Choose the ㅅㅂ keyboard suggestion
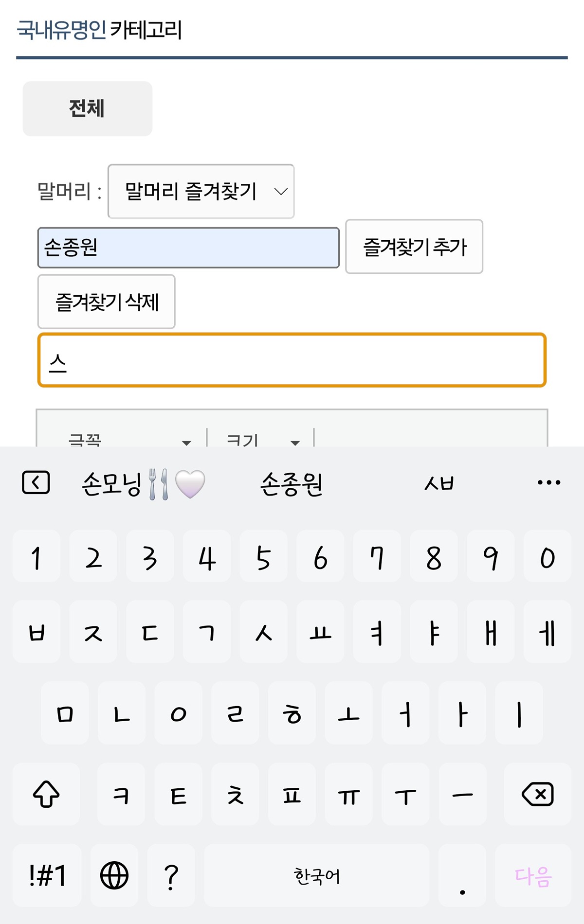The width and height of the screenshot is (584, 924). pos(439,483)
